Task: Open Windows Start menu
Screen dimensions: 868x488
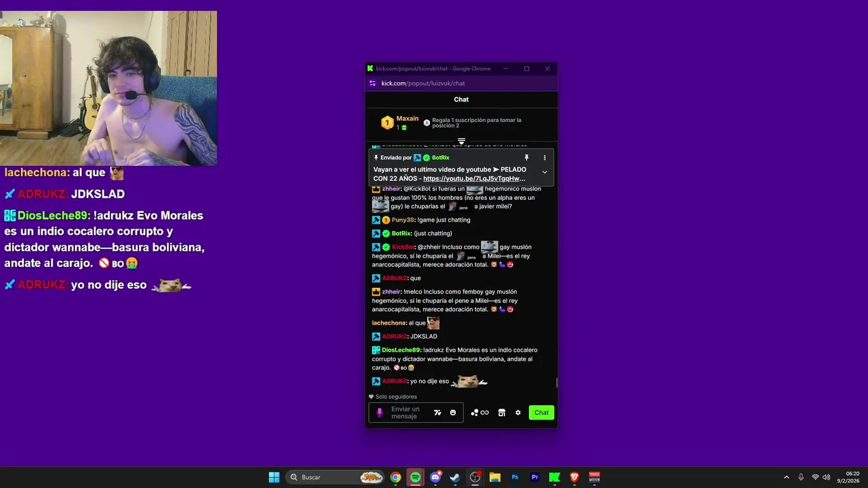Action: coord(274,477)
